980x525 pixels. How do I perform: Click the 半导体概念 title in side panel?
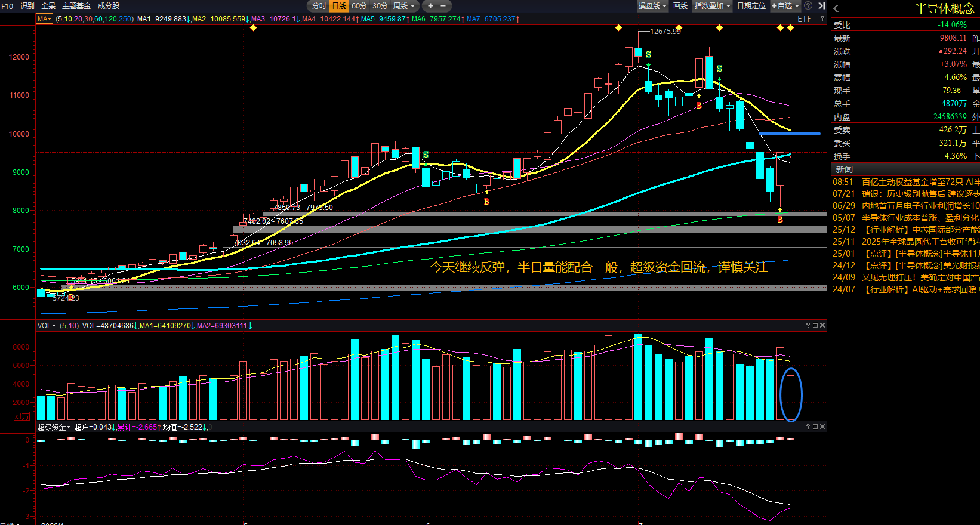pyautogui.click(x=944, y=8)
